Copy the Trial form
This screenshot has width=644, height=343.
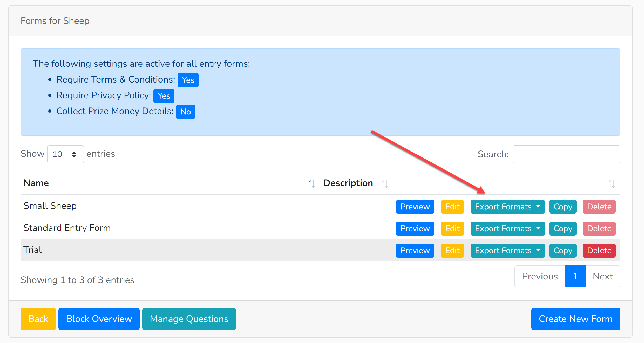point(563,250)
